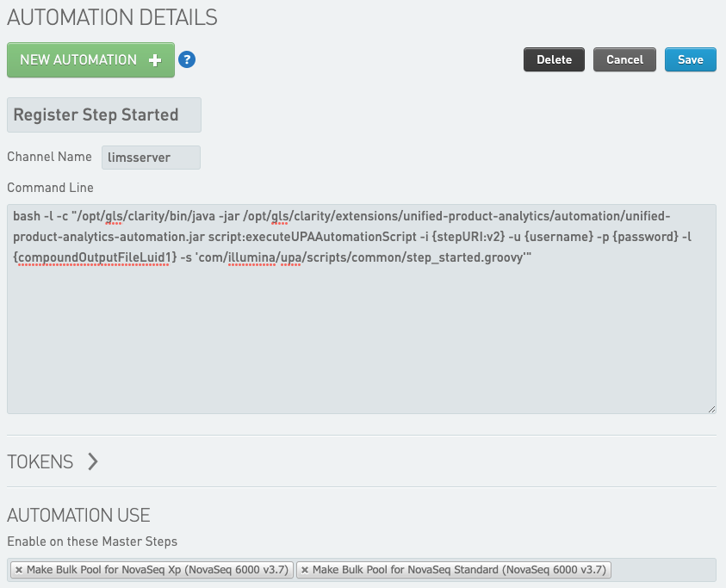Screen dimensions: 726x588
Task: Click the TOKENS section heading
Action: pyautogui.click(x=40, y=461)
